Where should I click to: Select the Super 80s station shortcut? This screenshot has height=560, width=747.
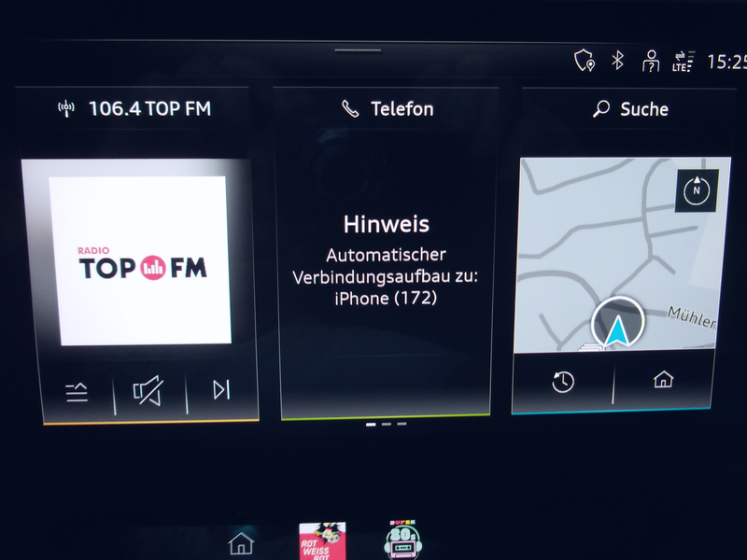pyautogui.click(x=403, y=539)
